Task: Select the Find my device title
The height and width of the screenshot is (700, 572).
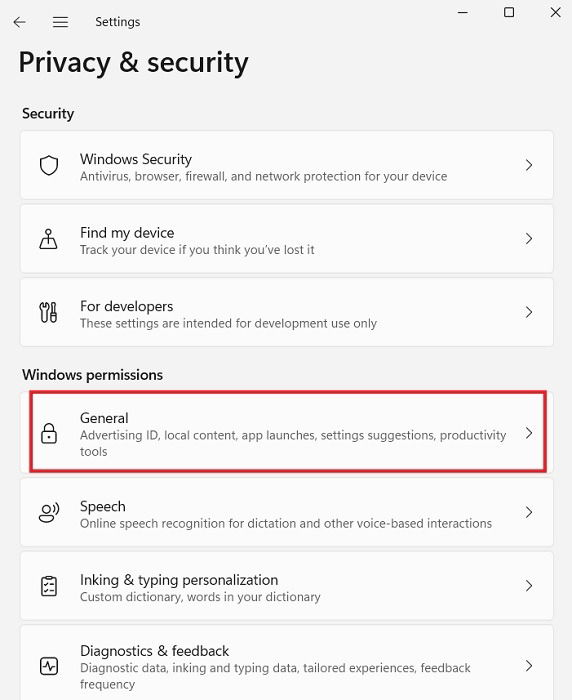Action: [x=127, y=233]
